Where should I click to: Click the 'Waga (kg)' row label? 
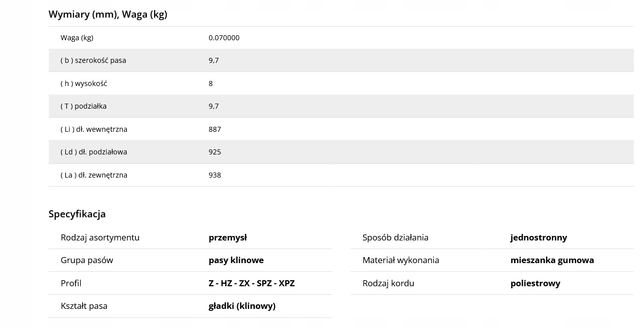coord(77,38)
